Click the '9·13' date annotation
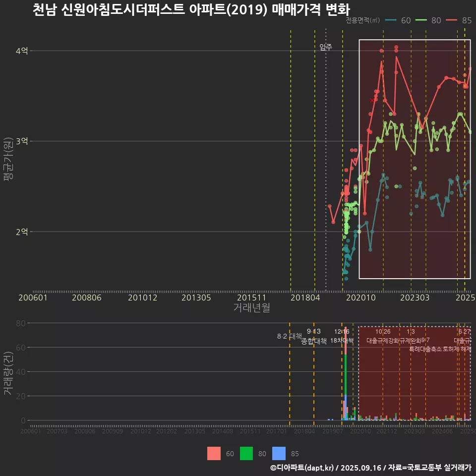 coord(313,331)
